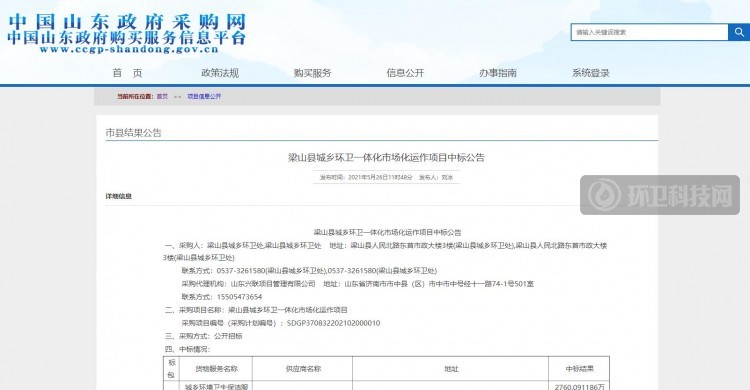Select the 供应商名称 table header
This screenshot has width=750, height=390.
tap(303, 369)
